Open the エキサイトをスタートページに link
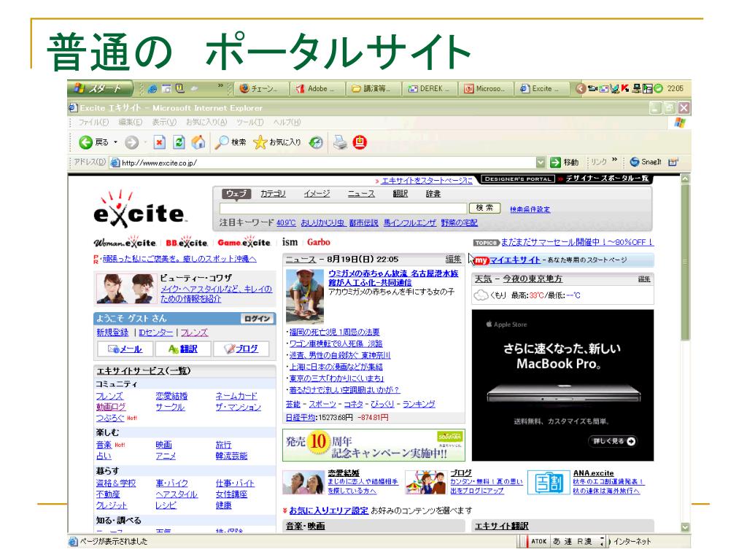This screenshot has height=560, width=747. tap(427, 181)
